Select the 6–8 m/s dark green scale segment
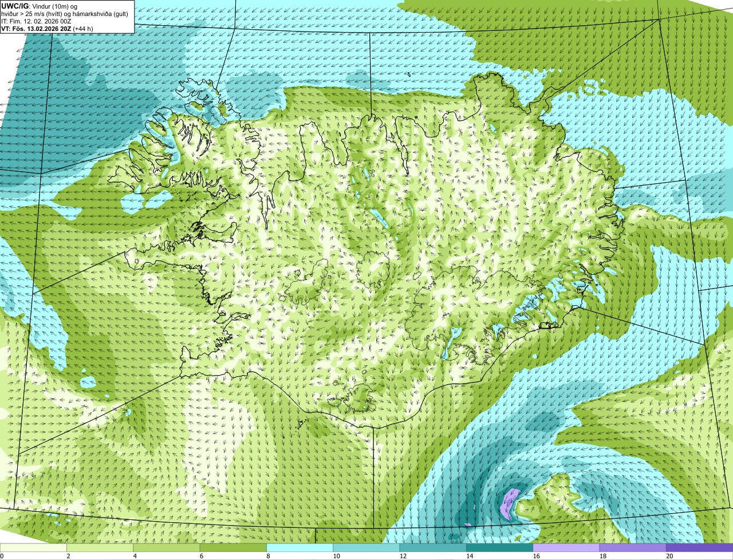 point(233,547)
